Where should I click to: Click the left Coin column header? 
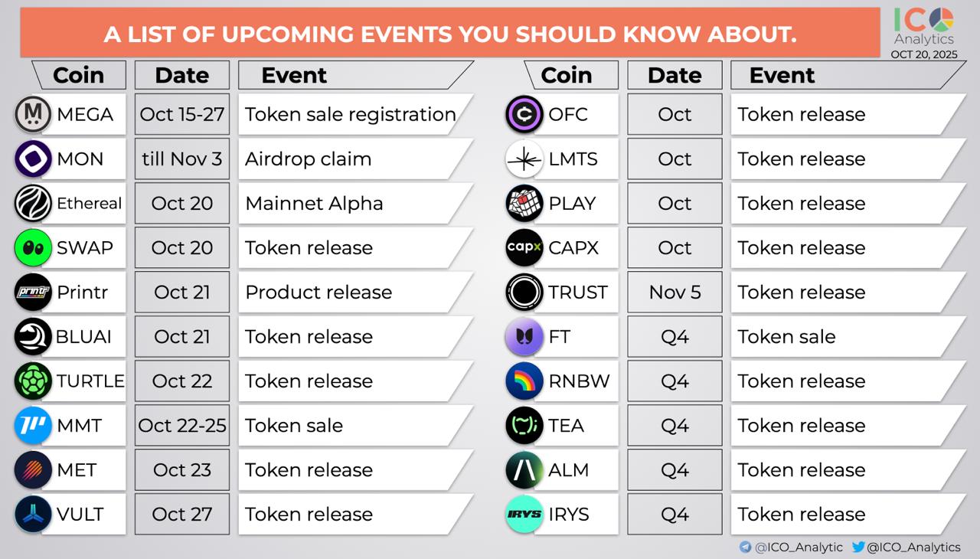point(79,75)
